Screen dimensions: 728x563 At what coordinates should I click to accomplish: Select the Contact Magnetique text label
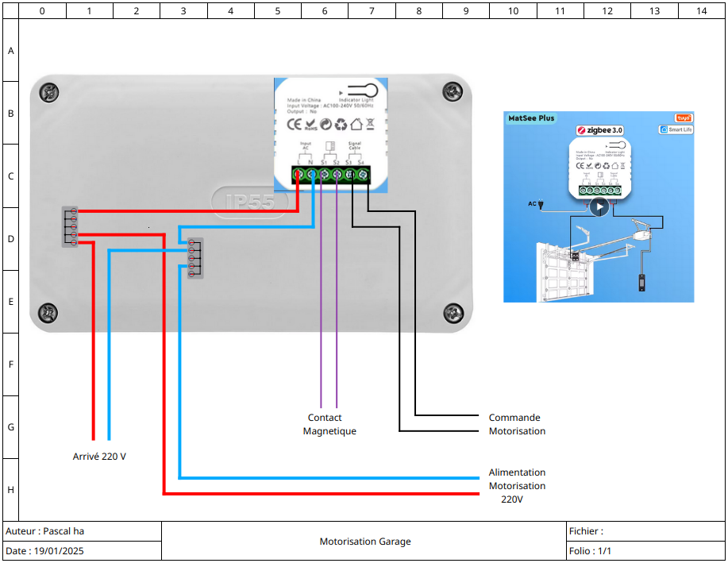pos(329,424)
